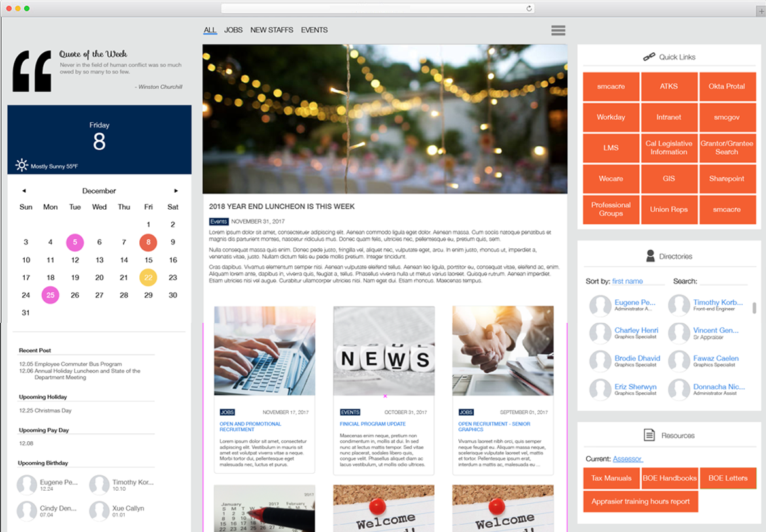Click Timothy Kor... birthday avatar
Viewport: 766px width, 532px height.
[99, 484]
